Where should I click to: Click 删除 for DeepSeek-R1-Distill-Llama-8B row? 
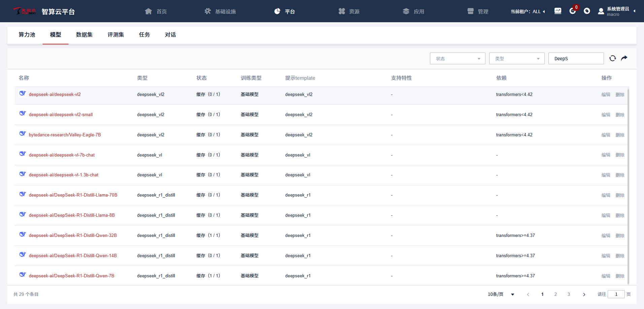pyautogui.click(x=620, y=215)
